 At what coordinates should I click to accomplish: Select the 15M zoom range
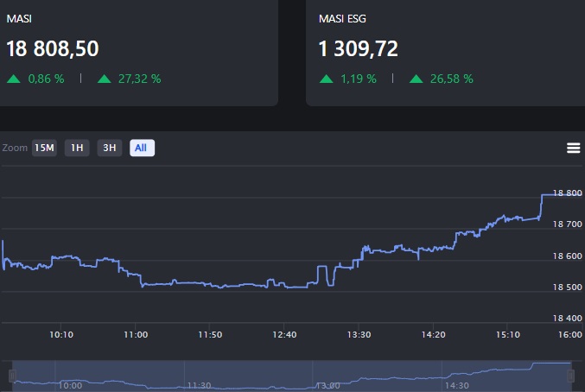pos(43,148)
